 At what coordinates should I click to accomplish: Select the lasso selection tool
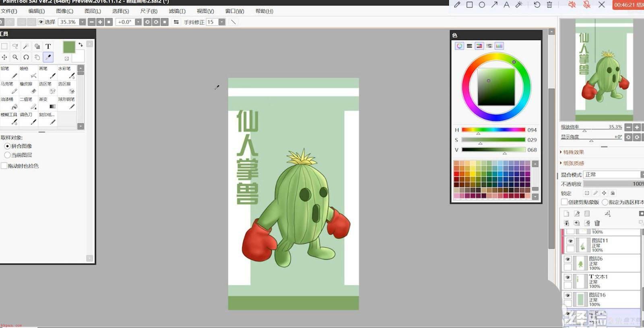(x=15, y=46)
